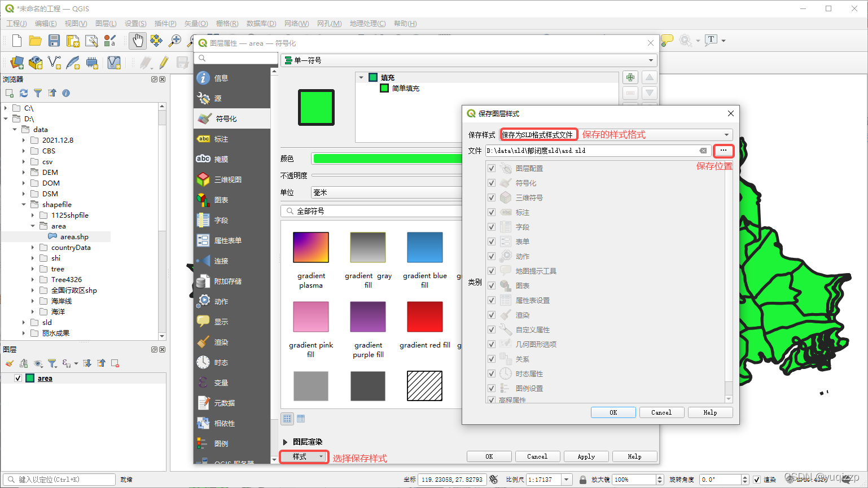The height and width of the screenshot is (488, 868).
Task: Toggle visibility of the area layer
Action: (18, 378)
